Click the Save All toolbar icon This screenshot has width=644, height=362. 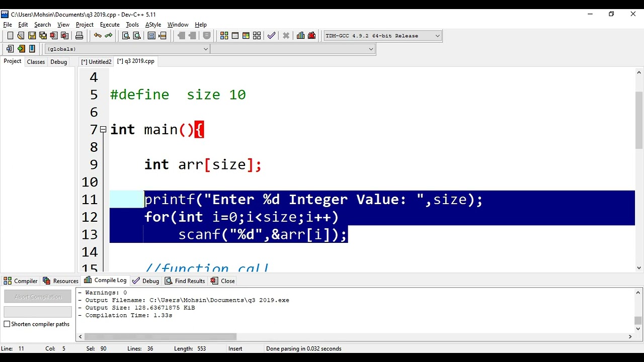click(43, 36)
